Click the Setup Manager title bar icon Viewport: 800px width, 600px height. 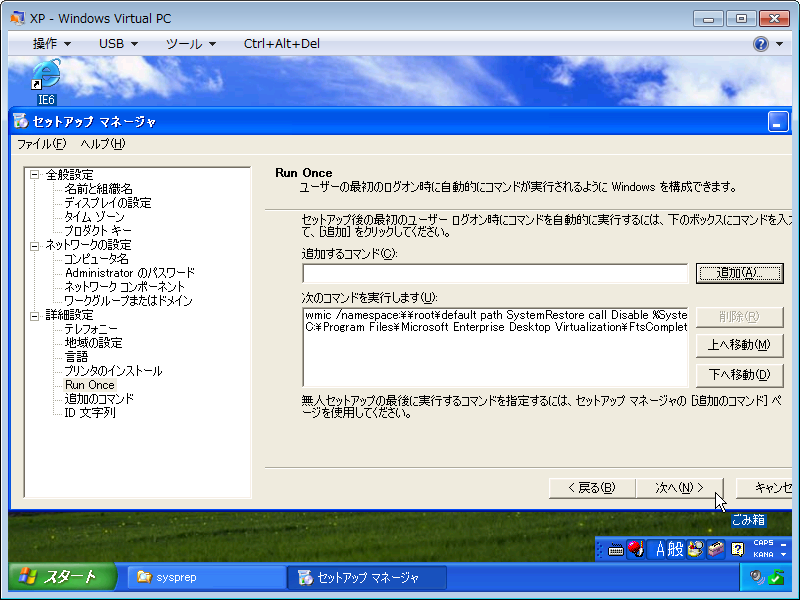tap(20, 121)
